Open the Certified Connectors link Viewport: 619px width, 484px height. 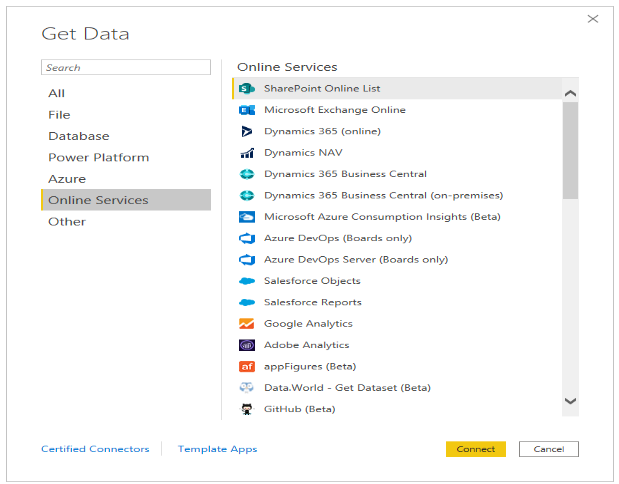[x=95, y=449]
